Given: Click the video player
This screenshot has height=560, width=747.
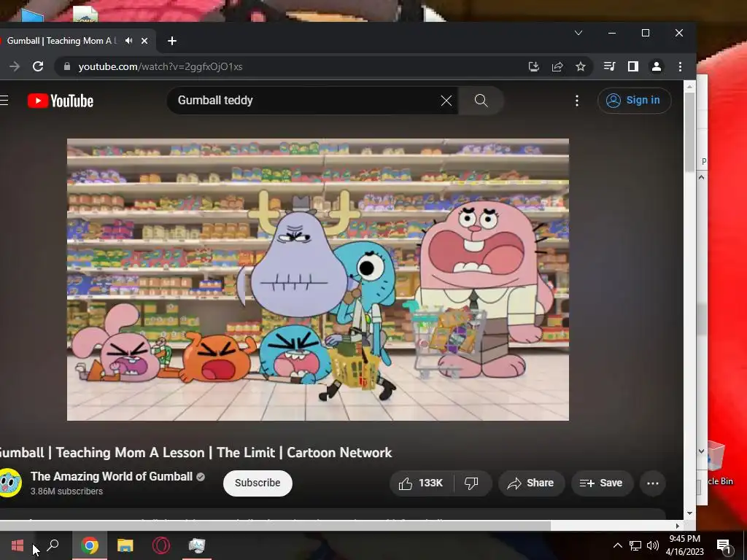Looking at the screenshot, I should (318, 279).
